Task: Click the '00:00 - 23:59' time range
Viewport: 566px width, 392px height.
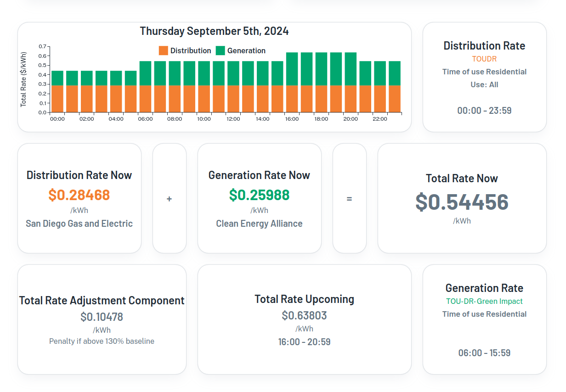Action: tap(484, 110)
